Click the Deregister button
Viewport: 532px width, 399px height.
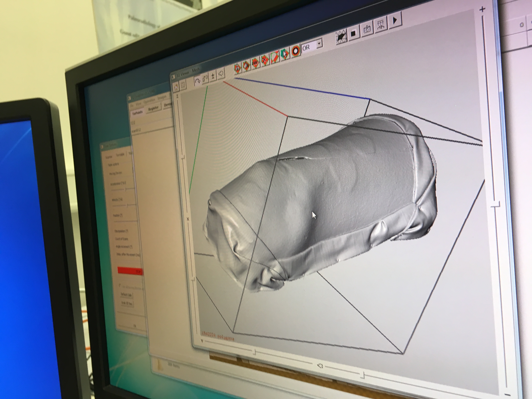[x=168, y=105]
